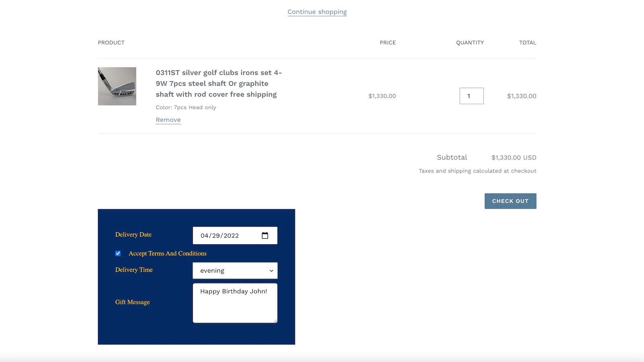Click inside the Gift Message textarea
644x362 pixels.
(x=235, y=302)
